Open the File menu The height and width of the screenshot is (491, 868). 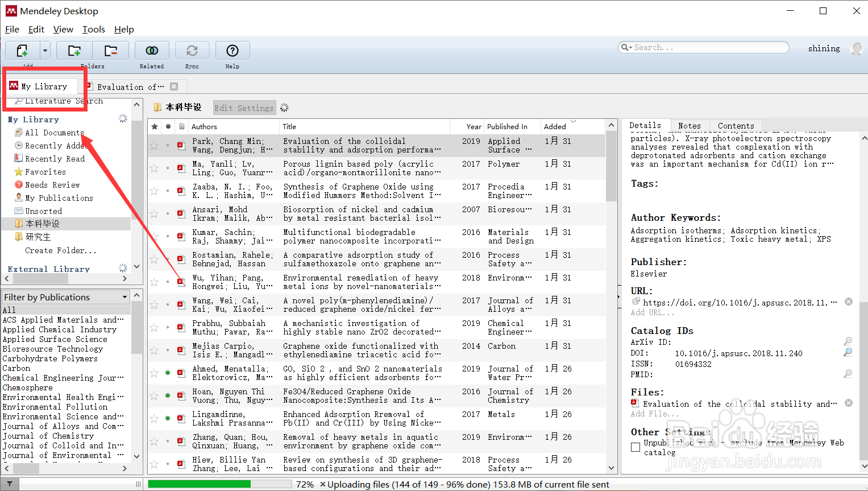click(x=12, y=29)
